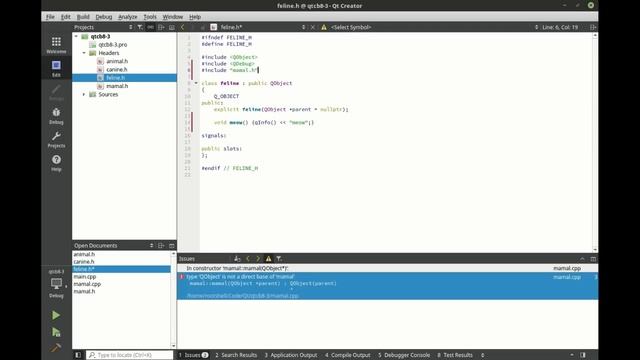Maximize the Issues output pane
Image resolution: width=640 pixels, height=360 pixels.
pyautogui.click(x=582, y=258)
